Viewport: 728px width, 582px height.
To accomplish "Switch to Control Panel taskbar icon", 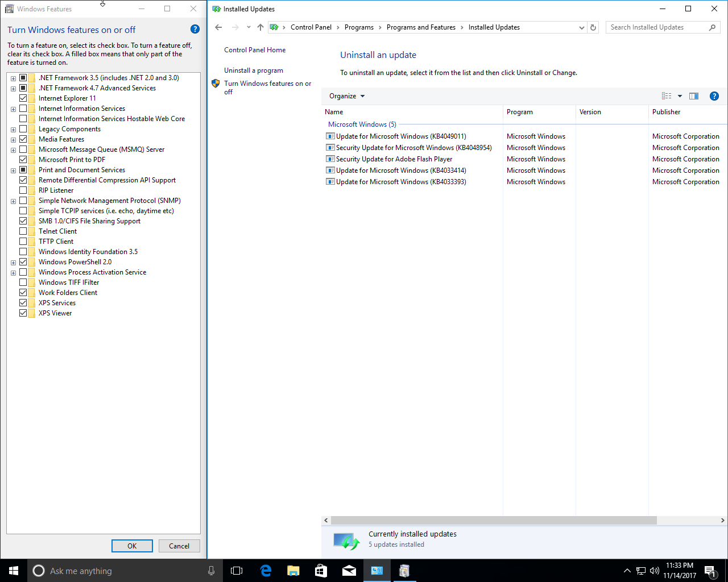I will [377, 571].
